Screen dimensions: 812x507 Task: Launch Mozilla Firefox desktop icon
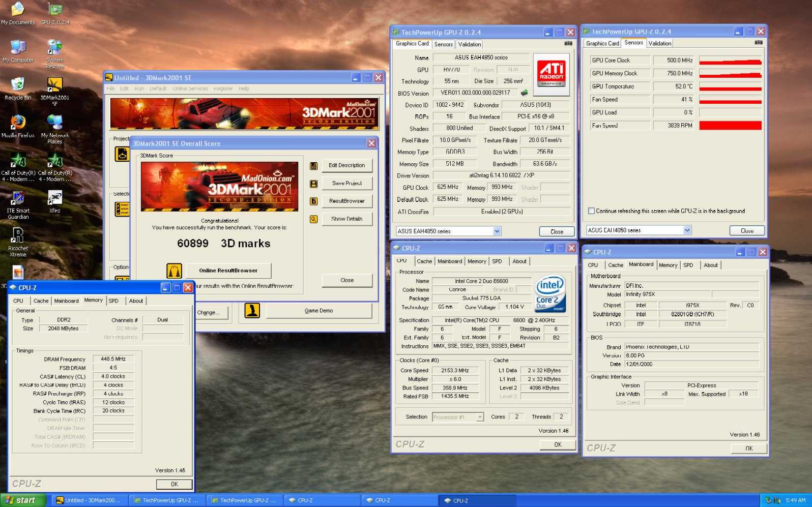[x=18, y=126]
